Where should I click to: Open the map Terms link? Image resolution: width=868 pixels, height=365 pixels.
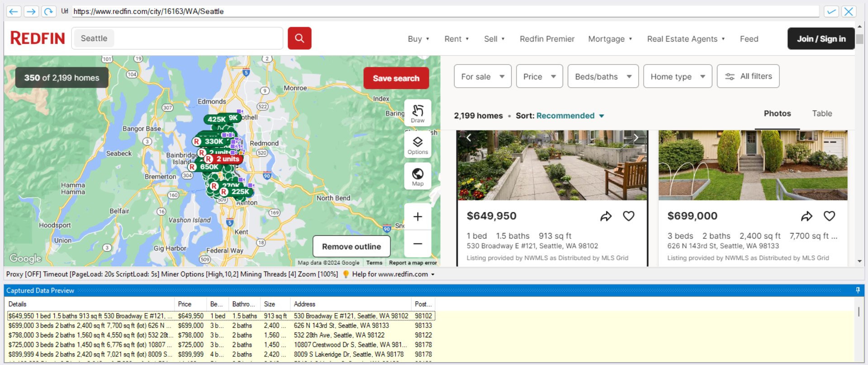point(374,263)
